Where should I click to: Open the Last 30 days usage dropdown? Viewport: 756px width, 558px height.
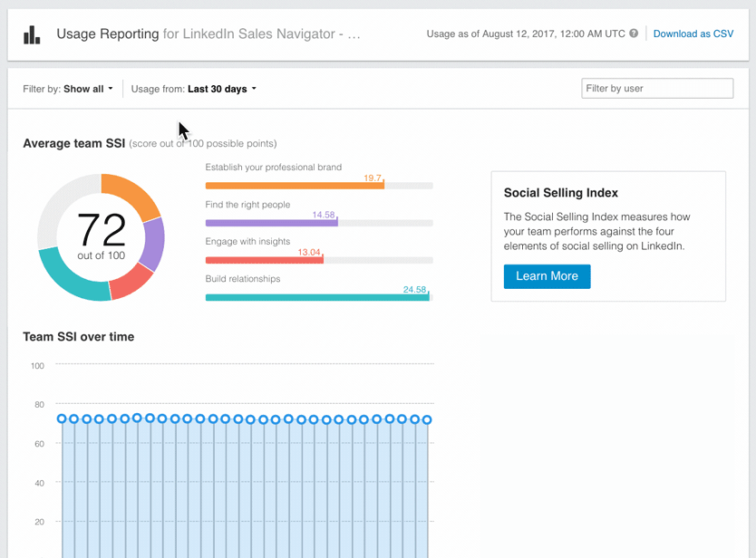pyautogui.click(x=218, y=89)
